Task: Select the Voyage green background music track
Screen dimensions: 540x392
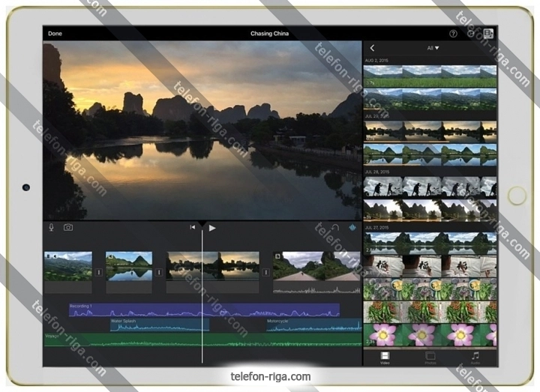Action: coord(120,340)
